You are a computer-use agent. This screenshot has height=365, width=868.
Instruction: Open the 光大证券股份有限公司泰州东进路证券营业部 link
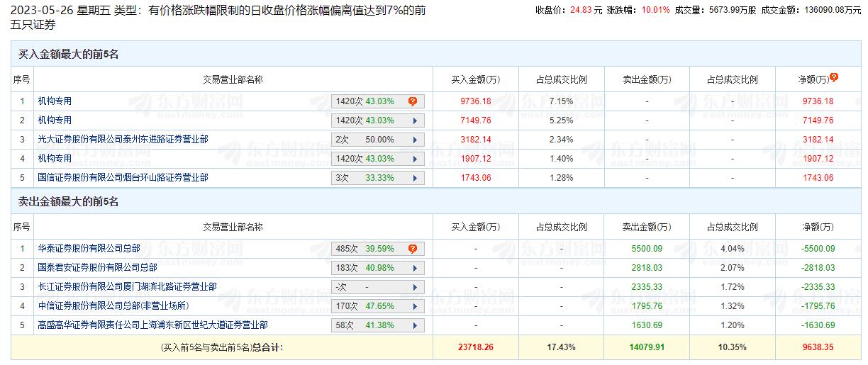pyautogui.click(x=123, y=140)
